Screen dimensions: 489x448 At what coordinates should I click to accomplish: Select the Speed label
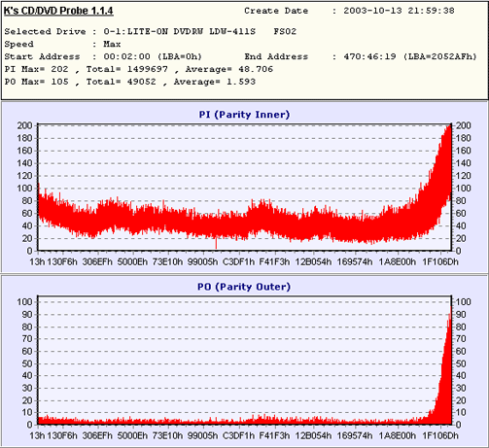(18, 44)
